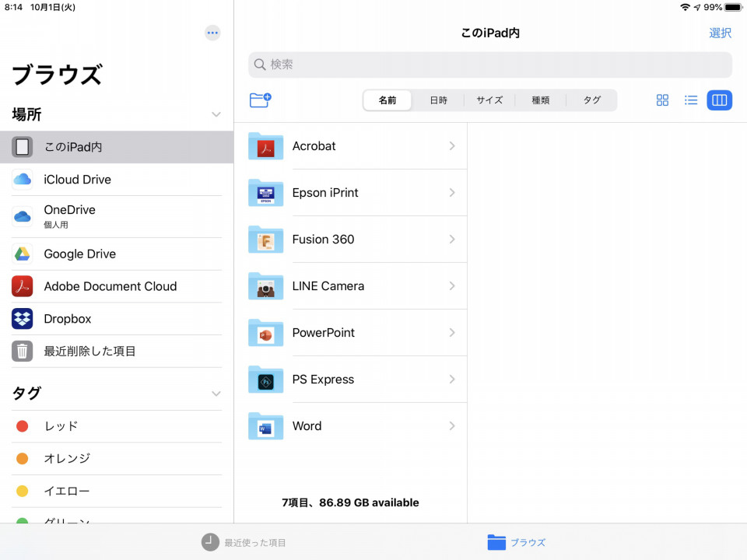Image resolution: width=747 pixels, height=560 pixels.
Task: Collapse the 場所 section
Action: click(216, 114)
